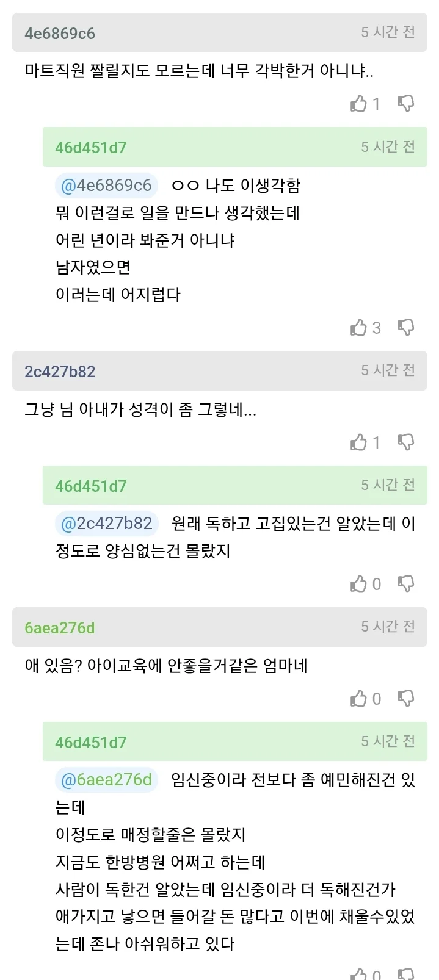
Task: Click the upvote count on 4e6869c6's comment
Action: [376, 104]
